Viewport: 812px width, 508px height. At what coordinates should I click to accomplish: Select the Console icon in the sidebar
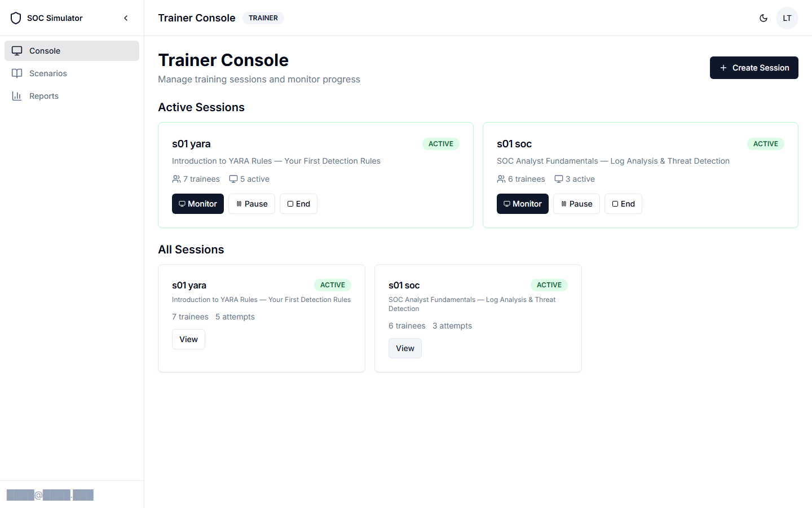17,51
